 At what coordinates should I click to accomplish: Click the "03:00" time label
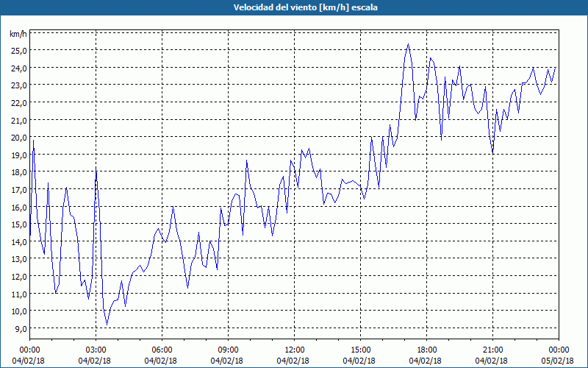click(96, 350)
